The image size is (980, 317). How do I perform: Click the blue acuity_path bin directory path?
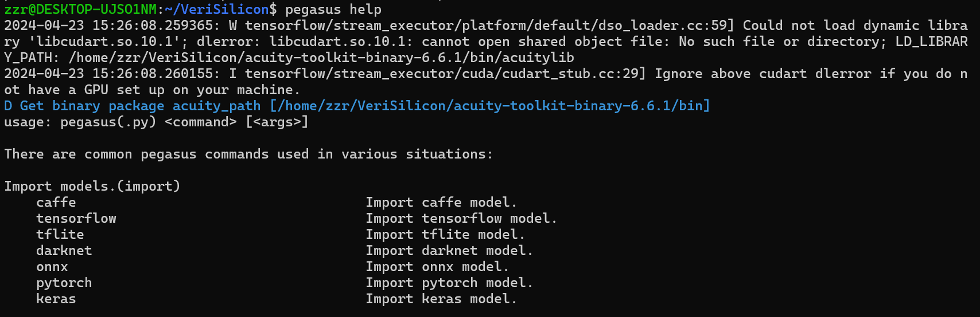(490, 106)
